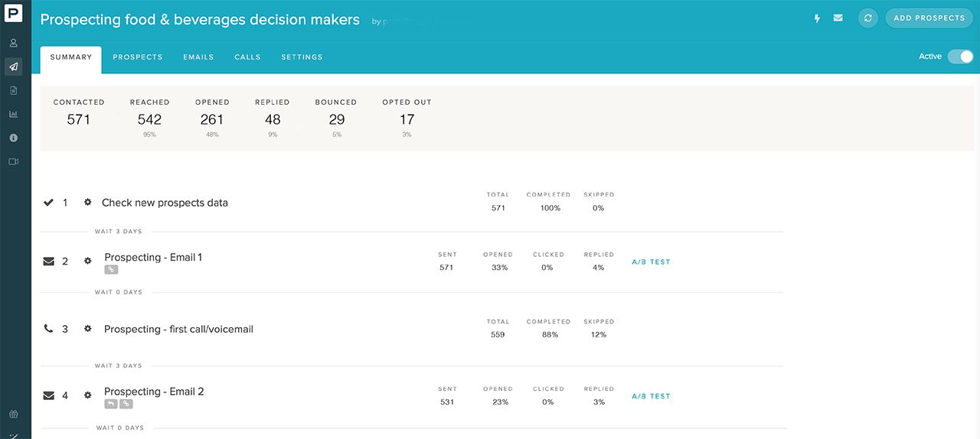Click the Add Prospects button
The width and height of the screenshot is (980, 439).
(929, 18)
